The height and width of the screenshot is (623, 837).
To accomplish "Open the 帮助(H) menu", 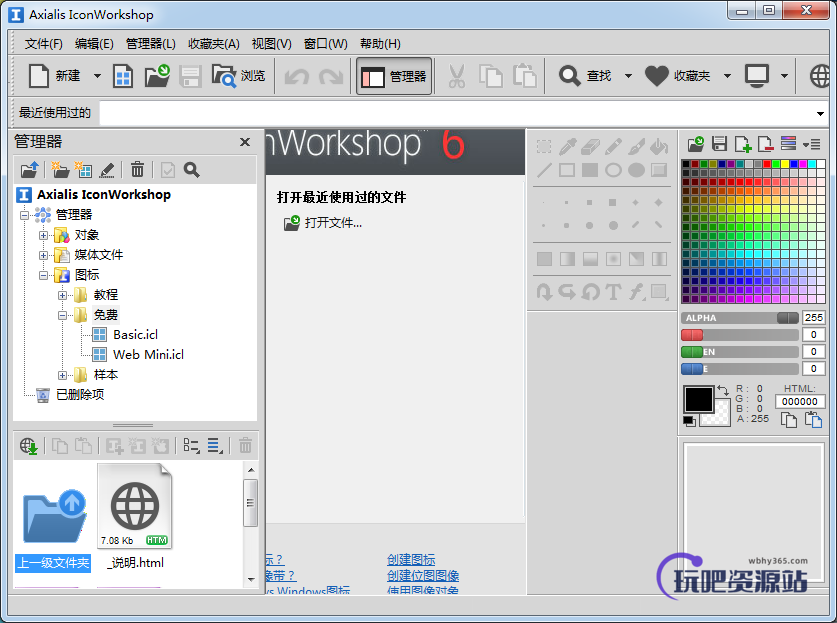I will point(380,44).
